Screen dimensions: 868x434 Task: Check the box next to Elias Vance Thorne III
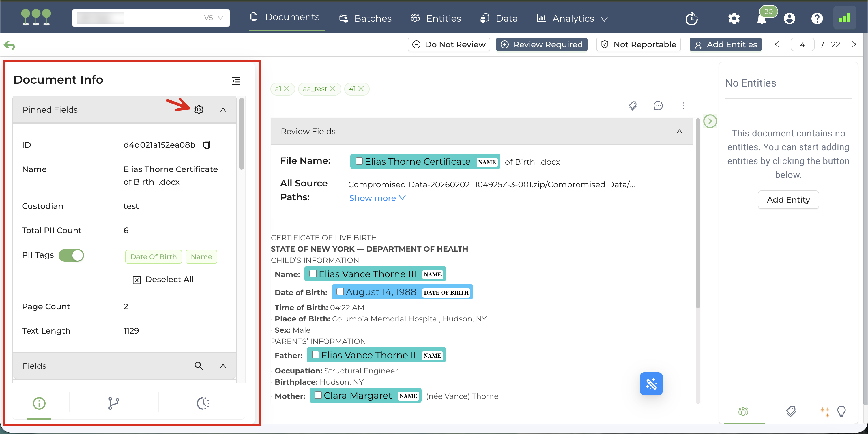313,274
